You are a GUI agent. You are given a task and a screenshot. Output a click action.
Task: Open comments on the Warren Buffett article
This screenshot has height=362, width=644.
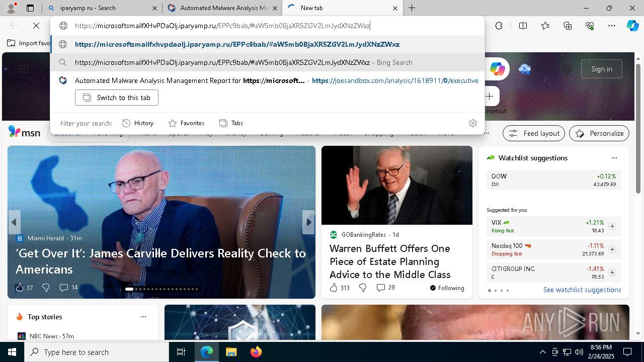point(385,288)
